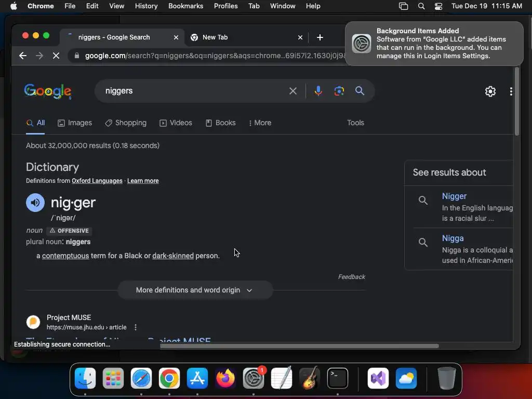Screen dimensions: 532x399
Task: Open the Trash in the Dock
Action: [x=446, y=378]
